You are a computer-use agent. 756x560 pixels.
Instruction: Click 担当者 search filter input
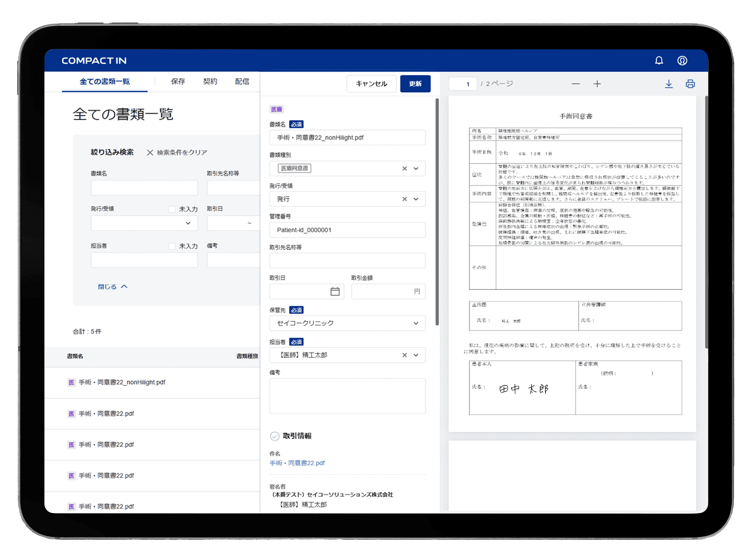point(144,260)
